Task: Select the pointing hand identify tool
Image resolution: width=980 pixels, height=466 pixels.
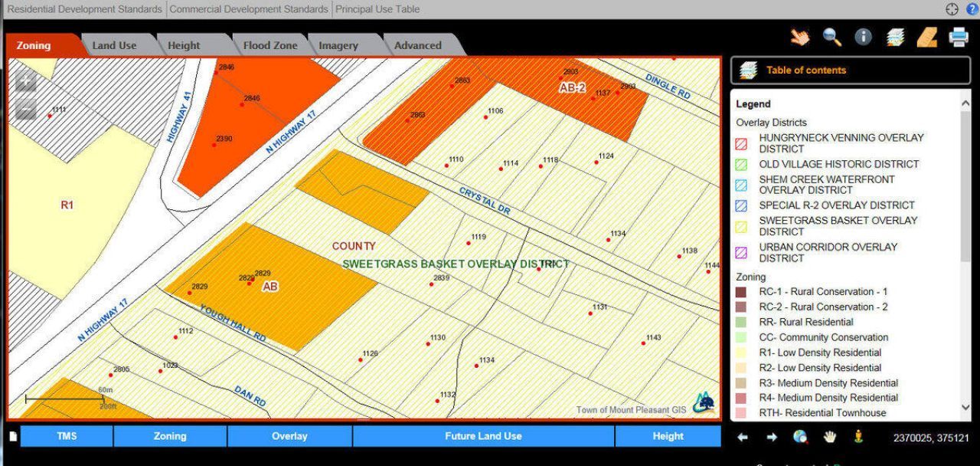Action: [x=800, y=37]
